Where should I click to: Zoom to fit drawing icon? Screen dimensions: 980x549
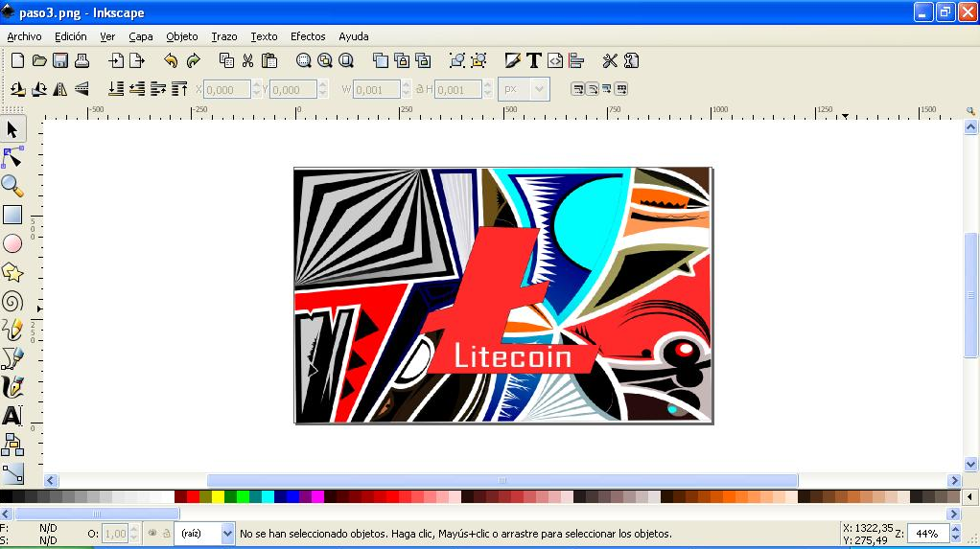[324, 60]
